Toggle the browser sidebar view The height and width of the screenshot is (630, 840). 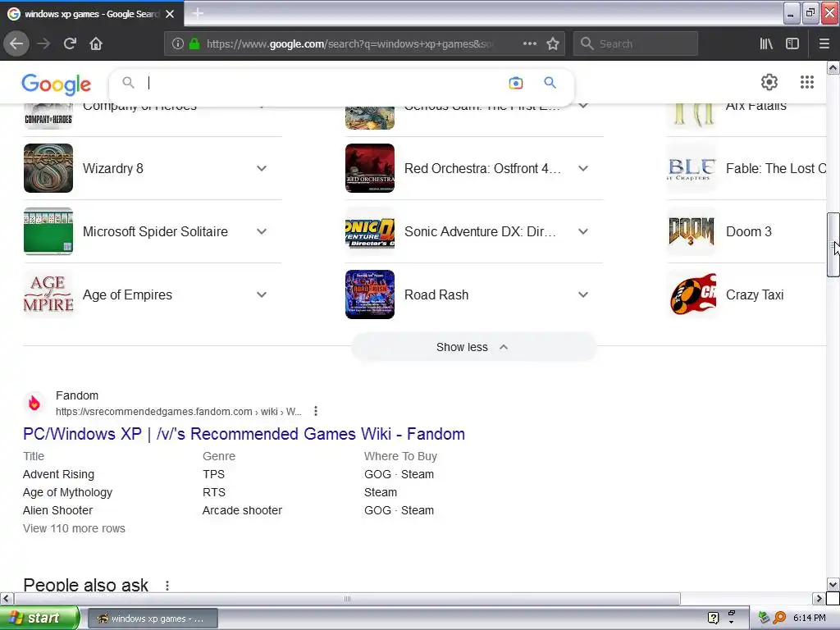coord(792,43)
